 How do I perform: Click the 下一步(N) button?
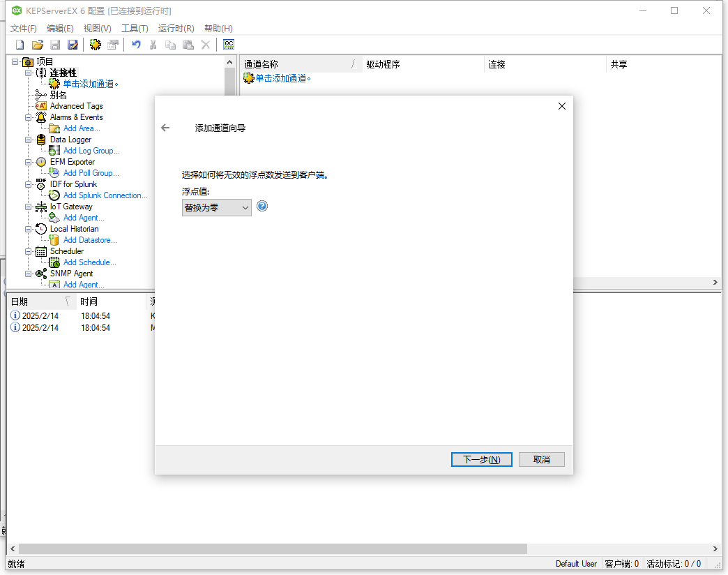click(x=481, y=459)
